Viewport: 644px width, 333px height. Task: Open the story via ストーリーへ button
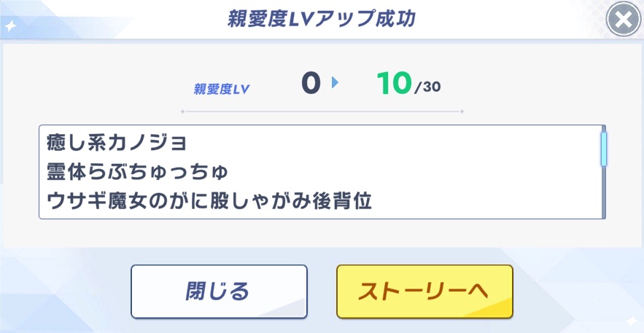(x=424, y=291)
